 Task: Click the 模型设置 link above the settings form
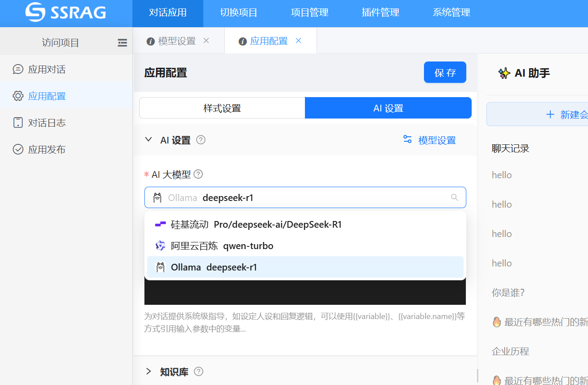tap(436, 139)
